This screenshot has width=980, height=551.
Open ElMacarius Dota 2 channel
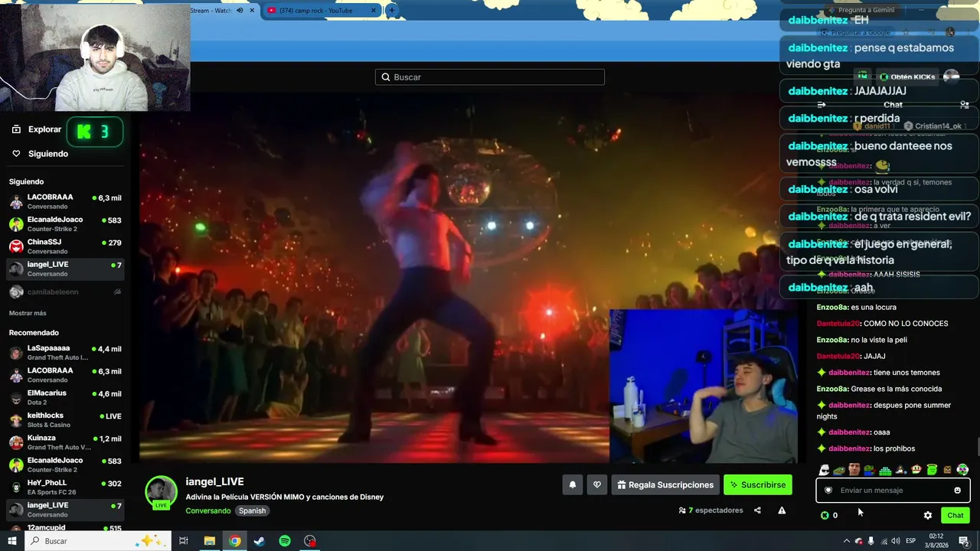[x=65, y=397]
